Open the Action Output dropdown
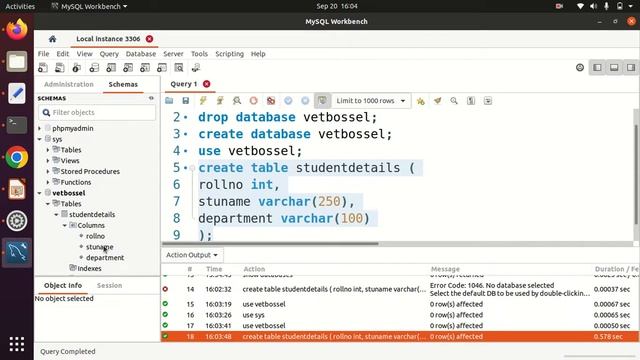The image size is (640, 360). [x=192, y=255]
